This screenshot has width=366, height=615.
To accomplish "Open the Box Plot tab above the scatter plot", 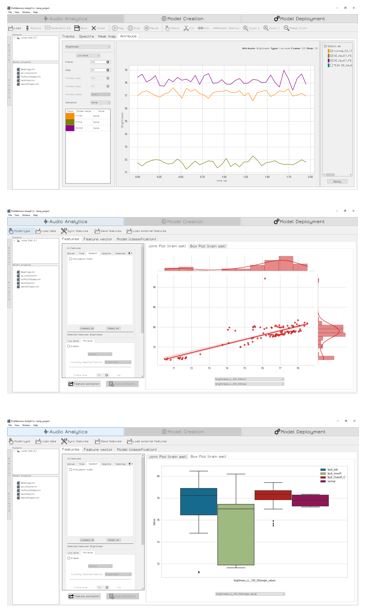I will [x=208, y=246].
